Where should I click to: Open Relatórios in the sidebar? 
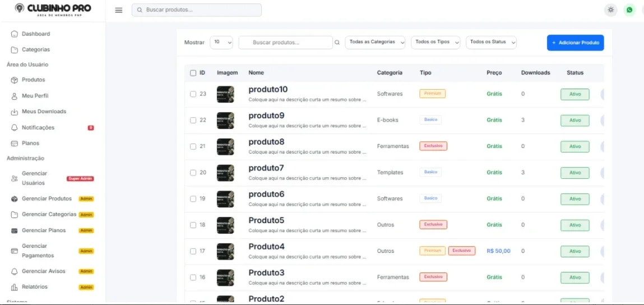click(x=35, y=287)
